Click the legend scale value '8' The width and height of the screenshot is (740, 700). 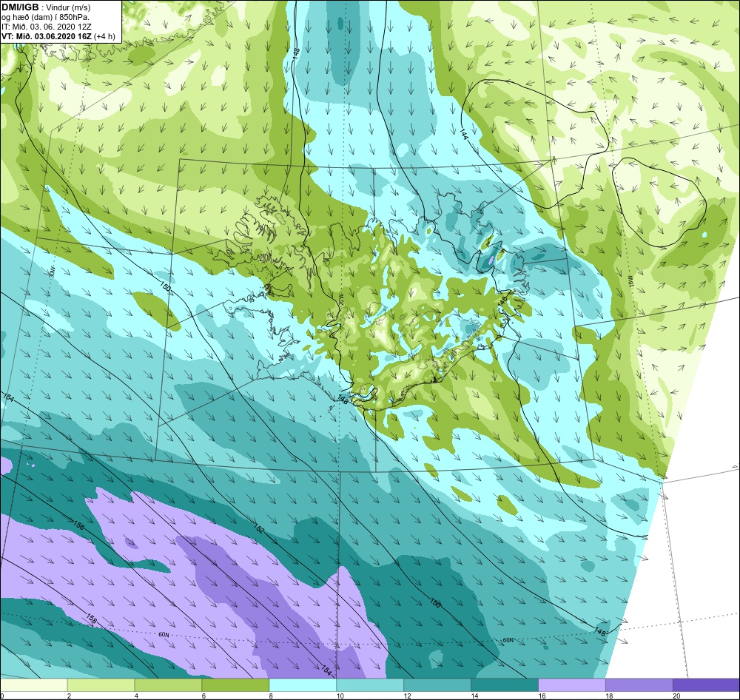point(271,696)
